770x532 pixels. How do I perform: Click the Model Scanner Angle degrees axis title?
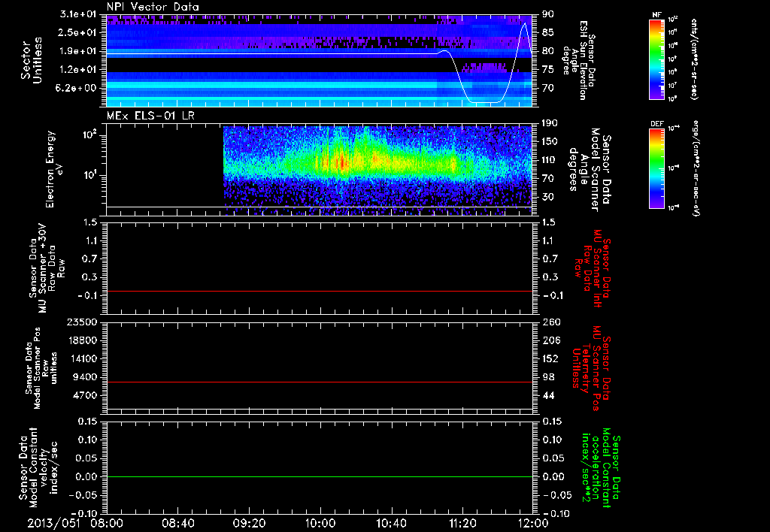[x=590, y=169]
